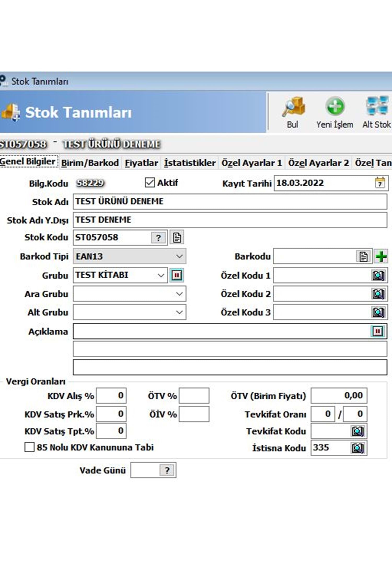Click the green plus next to Barkodu

point(381,256)
